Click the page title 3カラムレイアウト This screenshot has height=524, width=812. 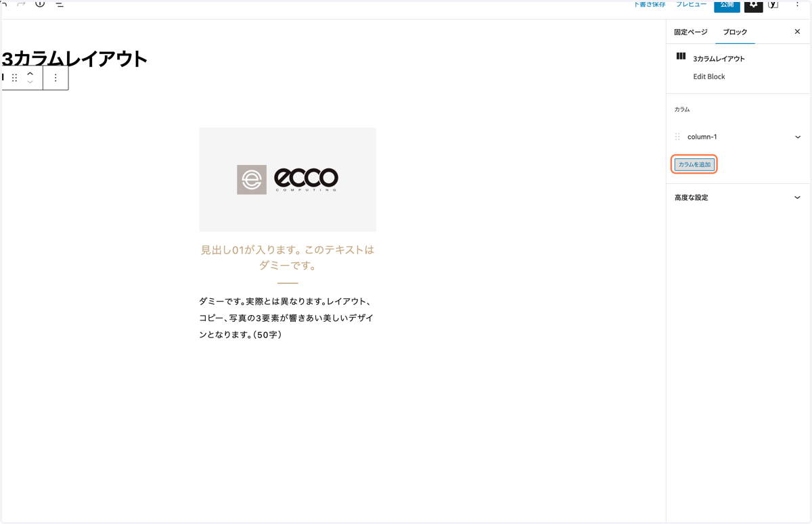74,59
